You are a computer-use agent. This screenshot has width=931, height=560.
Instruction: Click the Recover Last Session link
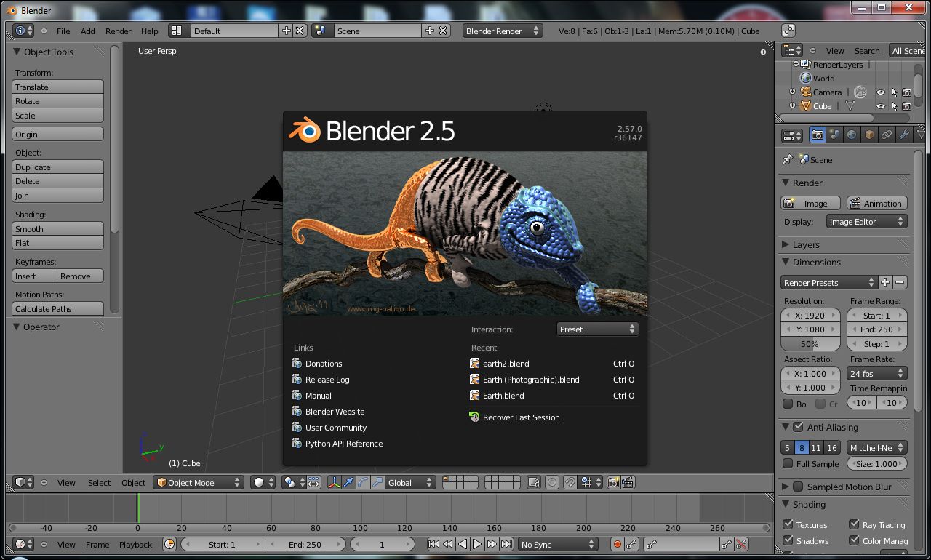(515, 417)
